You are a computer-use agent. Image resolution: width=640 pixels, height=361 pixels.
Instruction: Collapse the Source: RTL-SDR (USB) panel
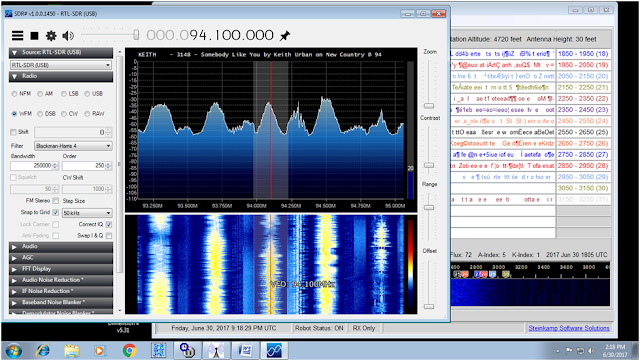point(61,53)
